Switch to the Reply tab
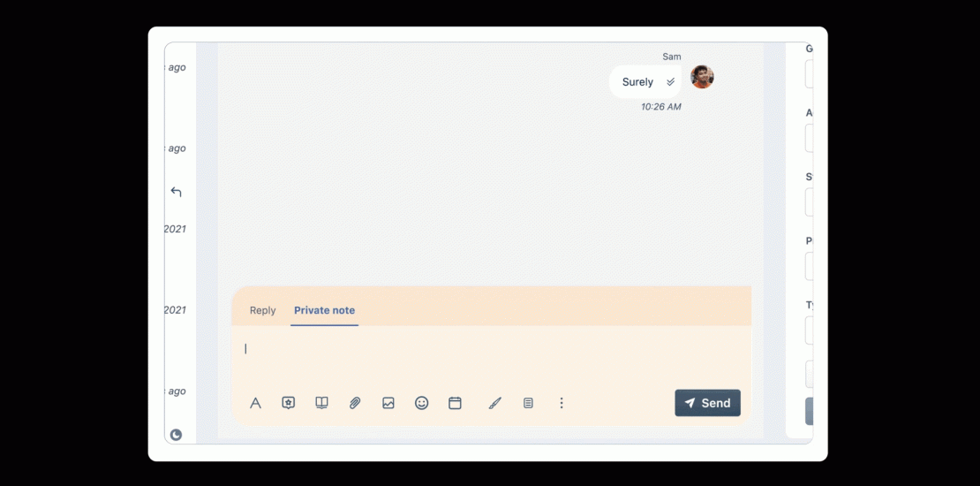The width and height of the screenshot is (980, 486). click(262, 310)
